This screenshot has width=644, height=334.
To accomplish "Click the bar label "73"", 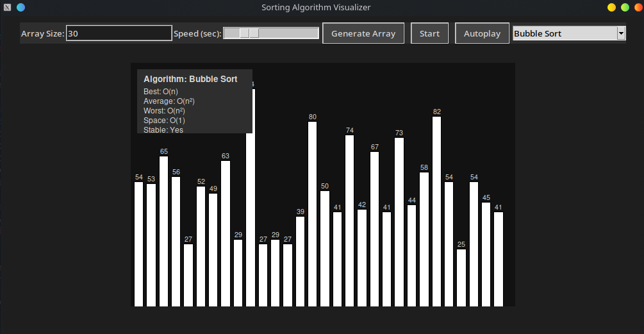I will point(399,133).
